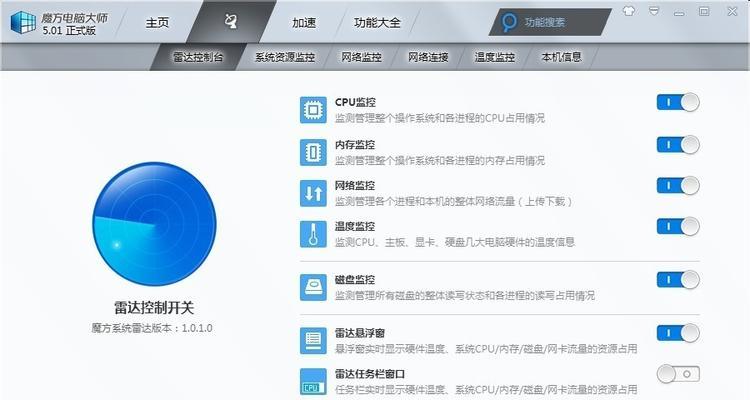This screenshot has width=750, height=400.
Task: Click the 温度监控 title in the list
Action: click(355, 226)
